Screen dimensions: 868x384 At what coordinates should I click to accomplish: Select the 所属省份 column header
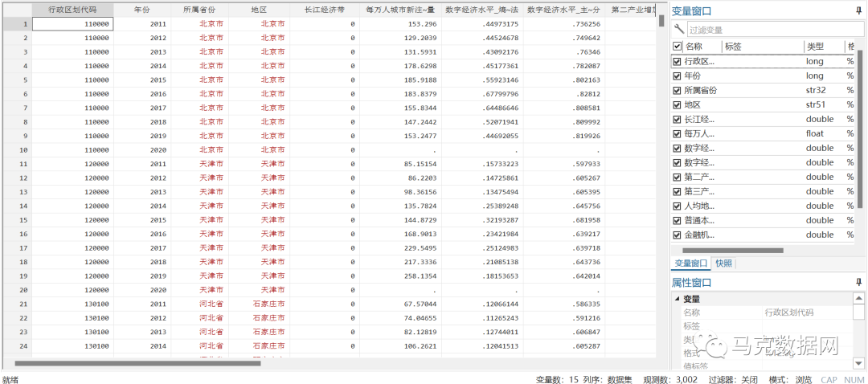[199, 10]
